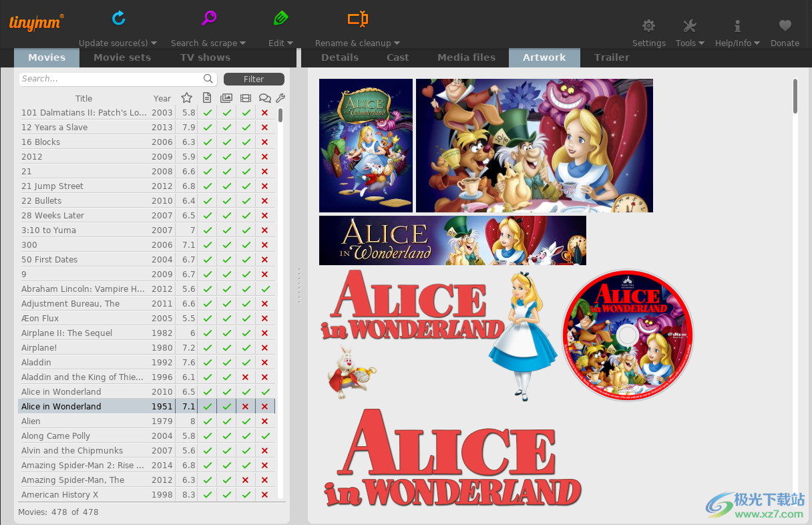Open the Cast tab
Image resolution: width=812 pixels, height=525 pixels.
[x=397, y=57]
